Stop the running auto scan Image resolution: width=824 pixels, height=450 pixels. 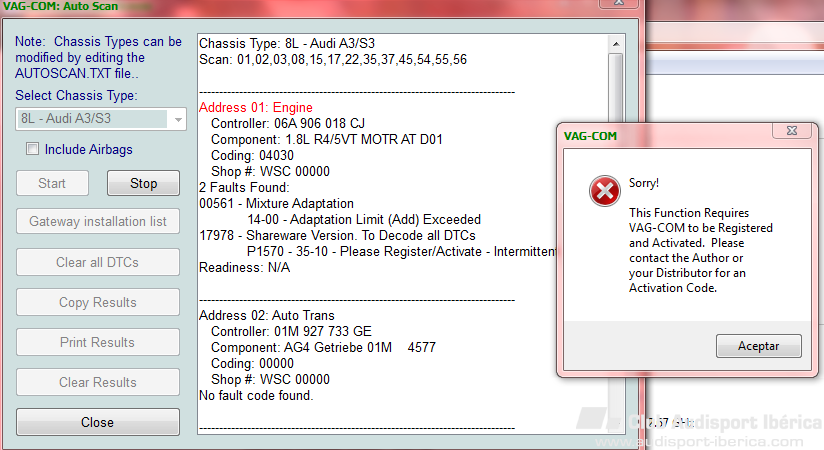coord(143,183)
